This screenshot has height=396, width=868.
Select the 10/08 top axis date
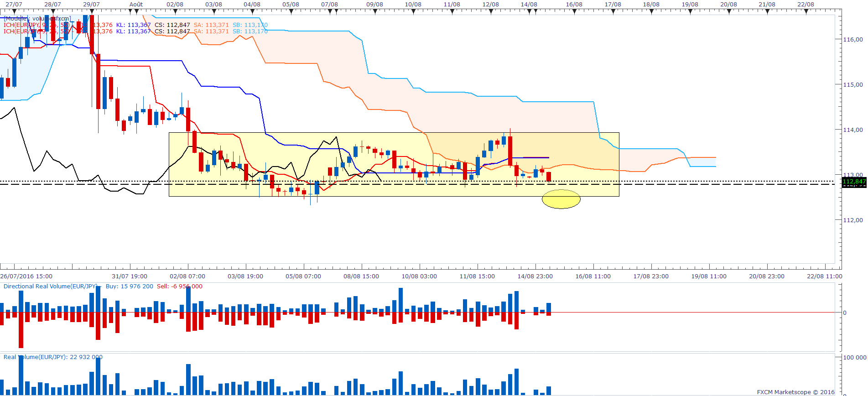tap(413, 5)
